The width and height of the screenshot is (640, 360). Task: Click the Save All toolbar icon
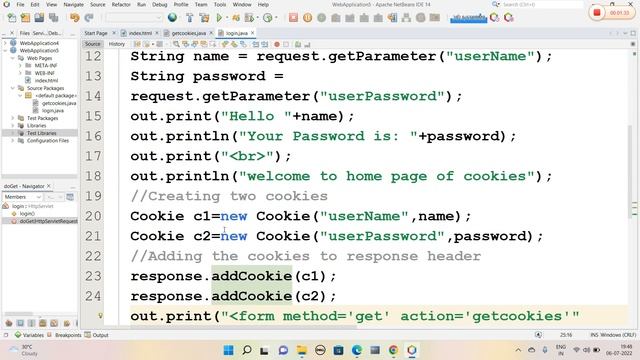tap(53, 18)
